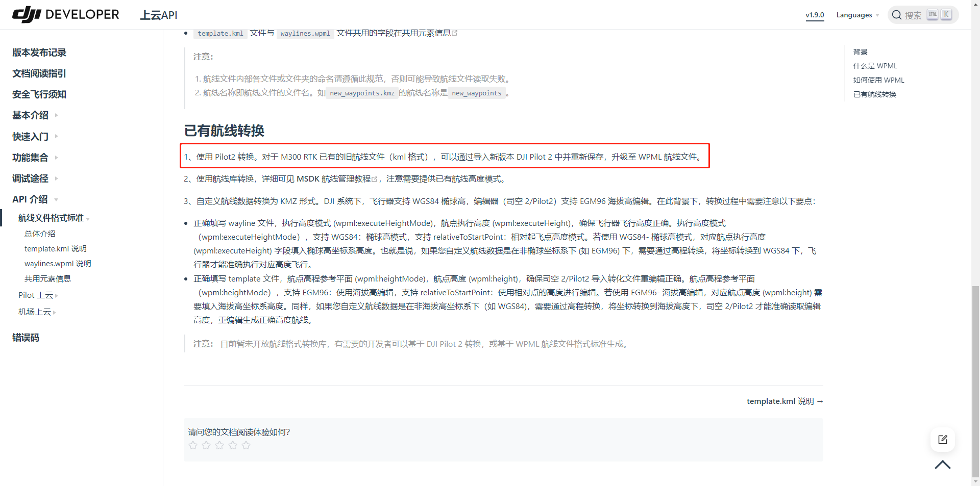Click the back-to-top arrow icon
Screen dimensions: 980x486
(942, 465)
